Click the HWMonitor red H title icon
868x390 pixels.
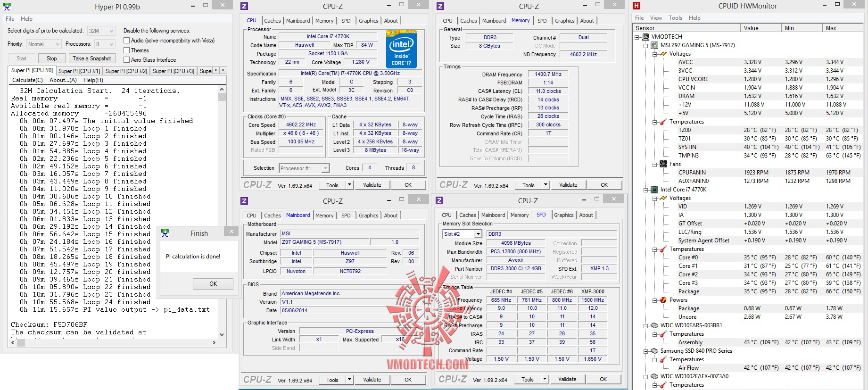(x=637, y=6)
